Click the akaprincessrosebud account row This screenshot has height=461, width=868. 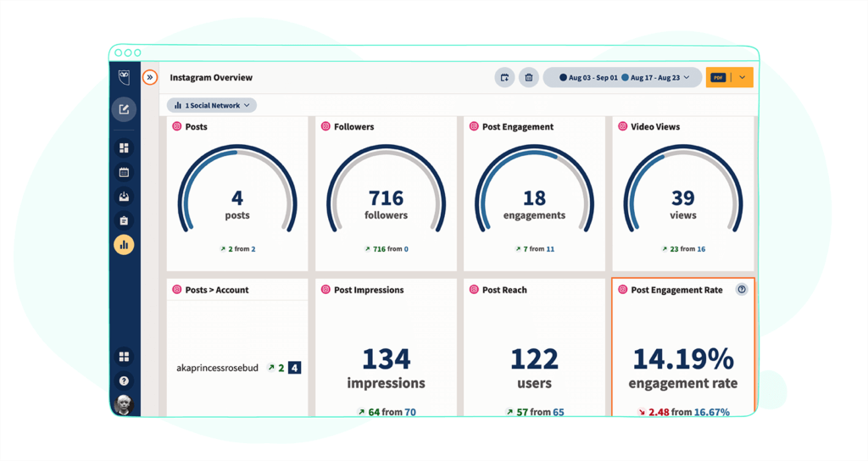pos(238,368)
